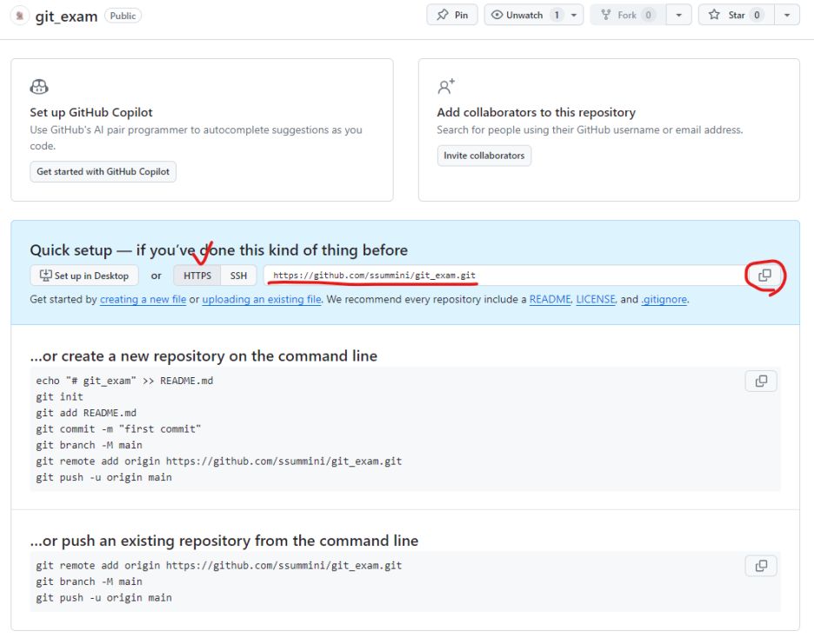The width and height of the screenshot is (814, 644).
Task: Open the LICENSE link
Action: coord(596,300)
